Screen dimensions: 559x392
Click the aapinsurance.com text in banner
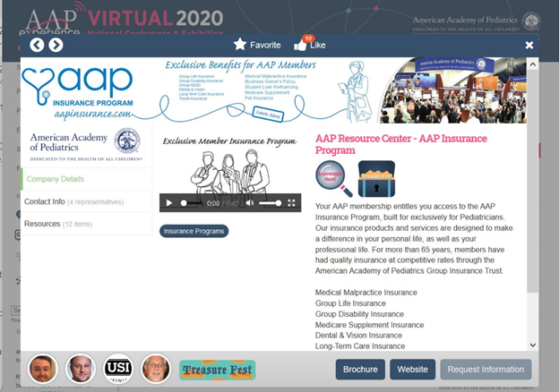(x=92, y=114)
